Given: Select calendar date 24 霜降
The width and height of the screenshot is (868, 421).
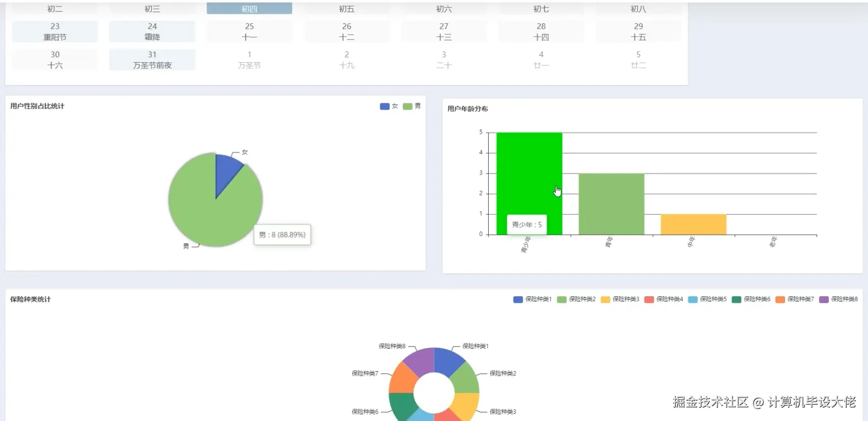Looking at the screenshot, I should 152,32.
